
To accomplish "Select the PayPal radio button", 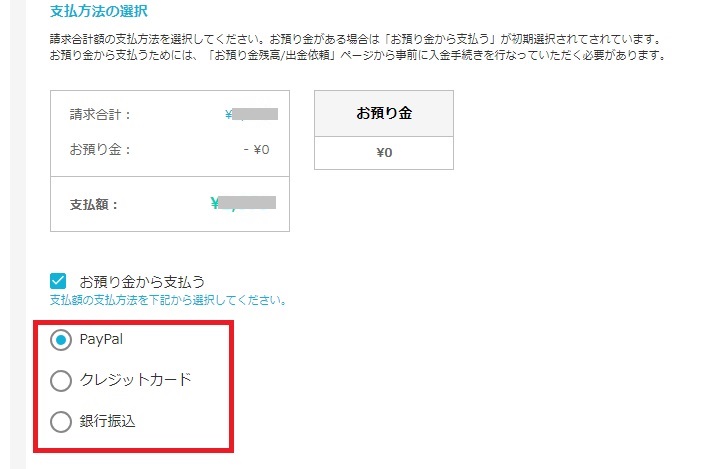I will [61, 340].
